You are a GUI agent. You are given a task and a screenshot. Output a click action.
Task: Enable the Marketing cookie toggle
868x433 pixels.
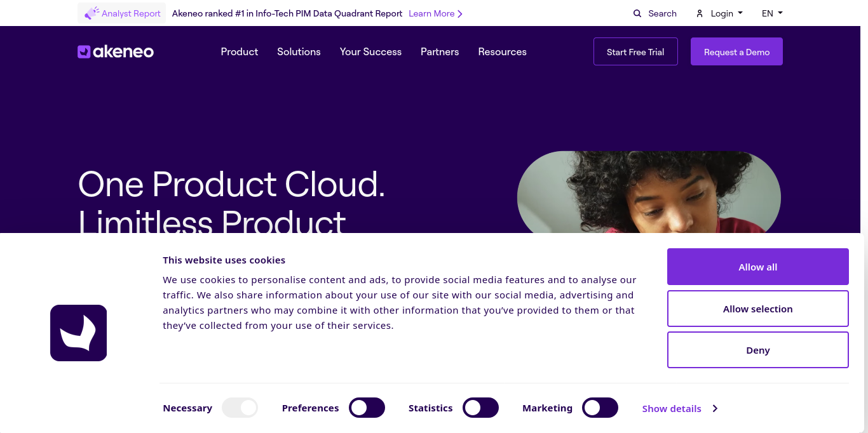pyautogui.click(x=600, y=408)
